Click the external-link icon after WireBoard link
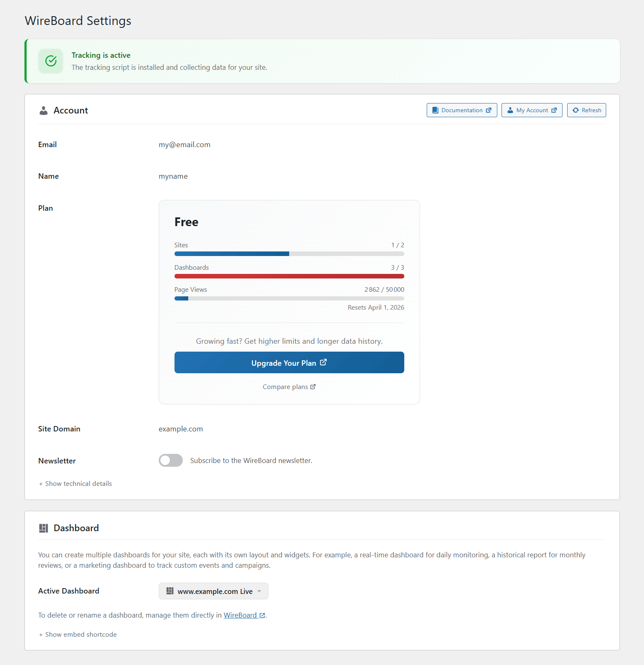This screenshot has width=644, height=665. coord(262,616)
